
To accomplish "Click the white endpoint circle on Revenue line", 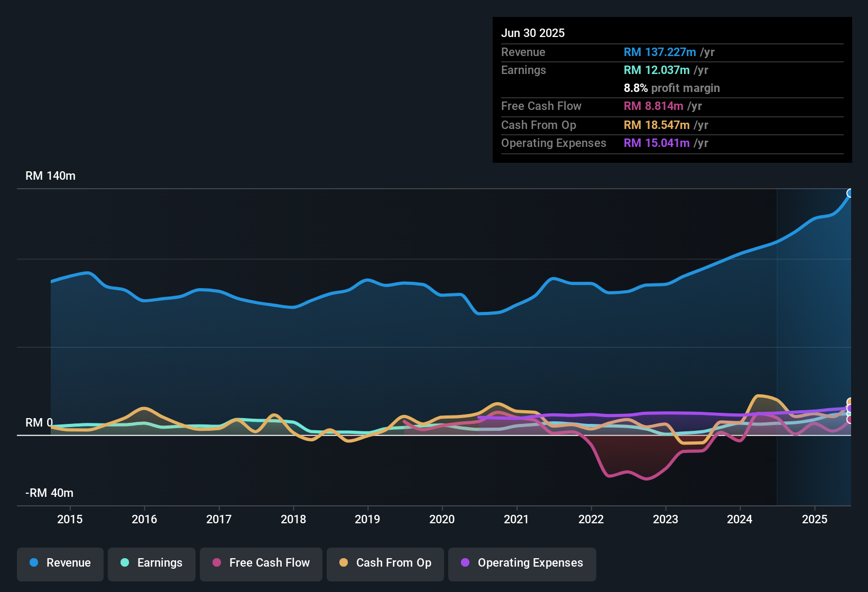I will tap(849, 194).
